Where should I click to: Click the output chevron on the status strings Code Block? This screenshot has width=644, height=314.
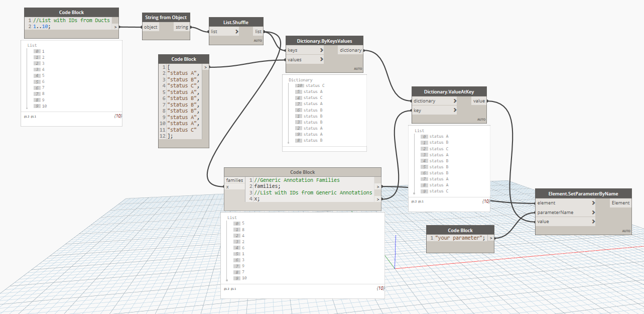(204, 66)
